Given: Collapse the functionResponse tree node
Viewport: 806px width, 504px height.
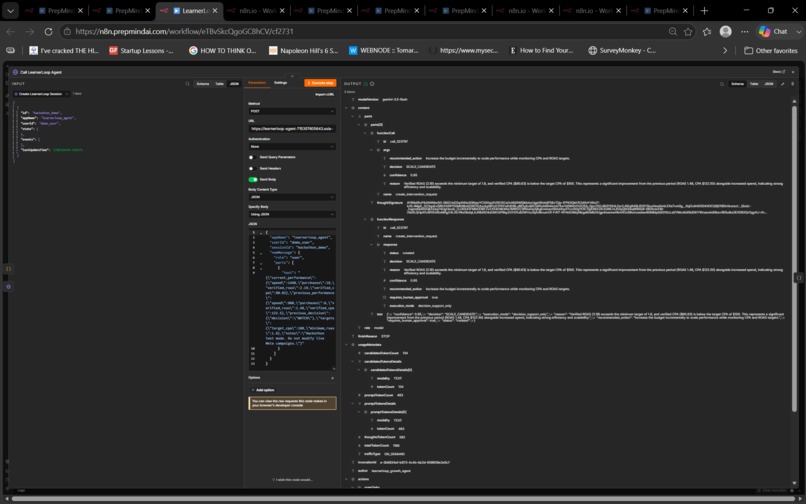Looking at the screenshot, I should (x=365, y=220).
